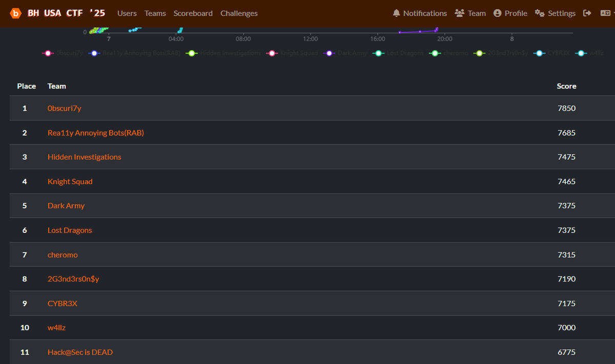The width and height of the screenshot is (615, 364).
Task: Select score value 7000
Action: pos(566,328)
